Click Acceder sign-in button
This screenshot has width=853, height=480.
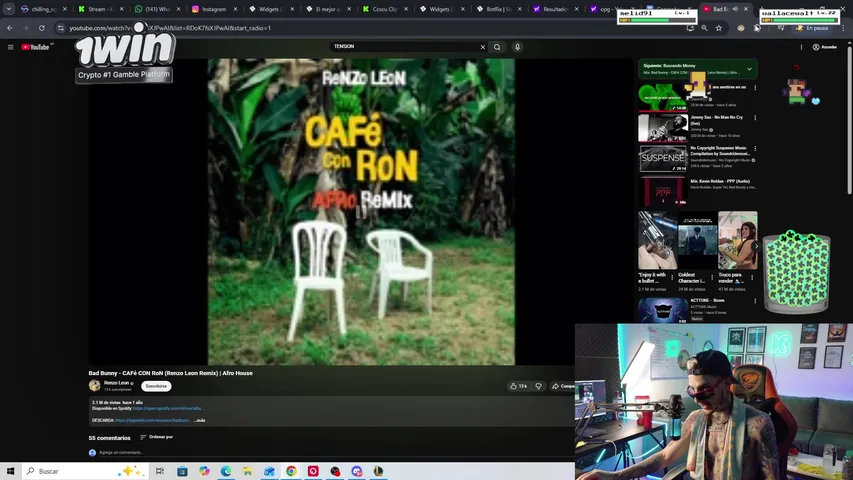coord(825,47)
